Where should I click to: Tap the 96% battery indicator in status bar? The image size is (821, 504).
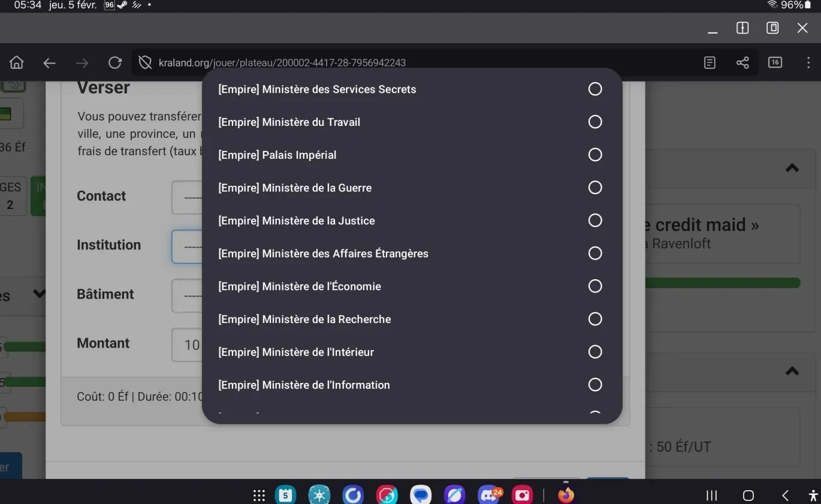796,5
